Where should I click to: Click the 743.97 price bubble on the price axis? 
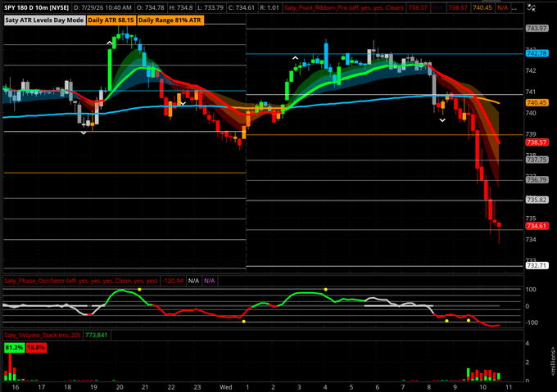(537, 29)
